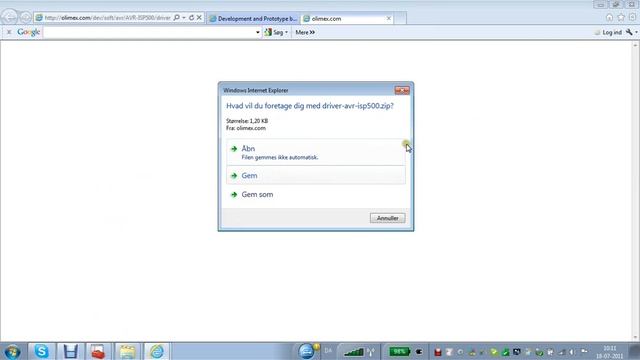This screenshot has height=360, width=640.
Task: Click Log ind on Google toolbar
Action: pos(611,32)
